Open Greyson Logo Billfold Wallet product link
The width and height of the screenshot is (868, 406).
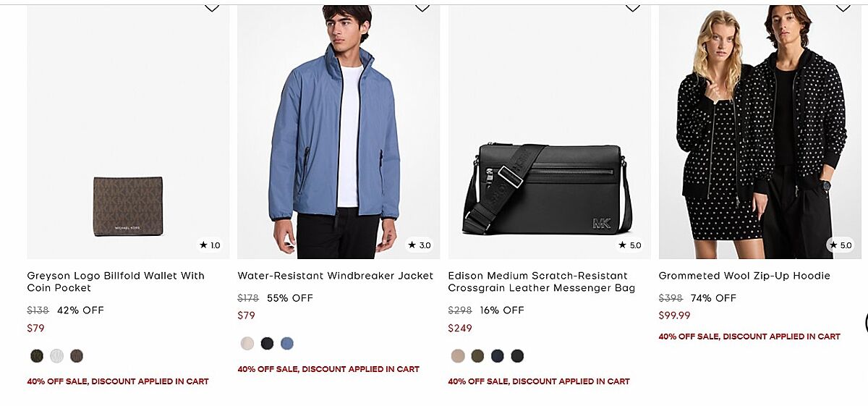(116, 282)
